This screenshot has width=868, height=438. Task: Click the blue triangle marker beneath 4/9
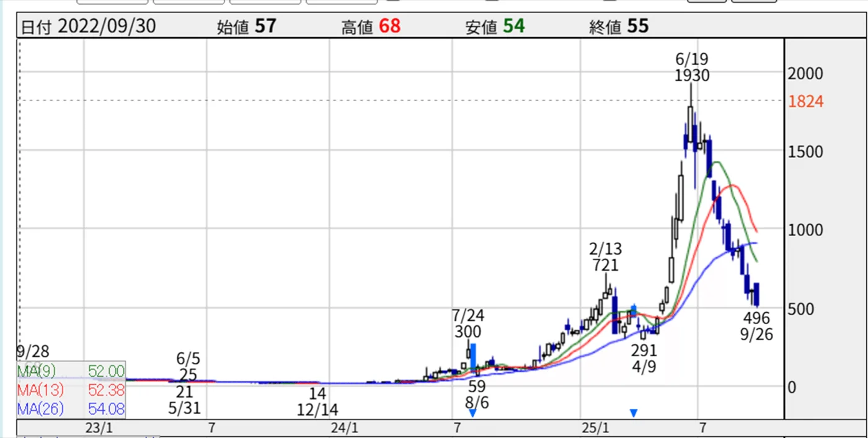634,413
